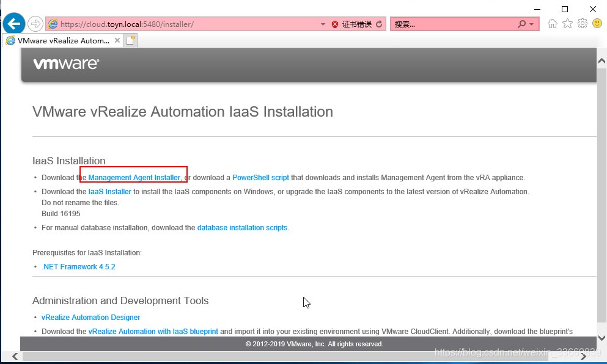This screenshot has width=607, height=364.
Task: Click the magnifier search icon
Action: coord(522,24)
